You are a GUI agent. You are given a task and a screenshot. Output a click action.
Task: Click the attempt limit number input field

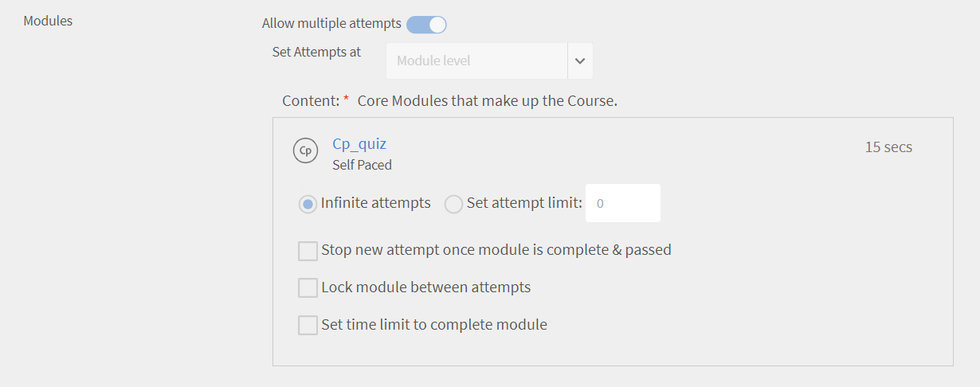click(x=622, y=204)
